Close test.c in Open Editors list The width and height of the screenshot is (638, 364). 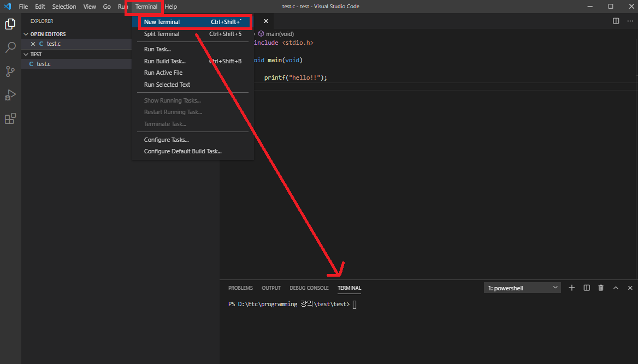pos(33,44)
